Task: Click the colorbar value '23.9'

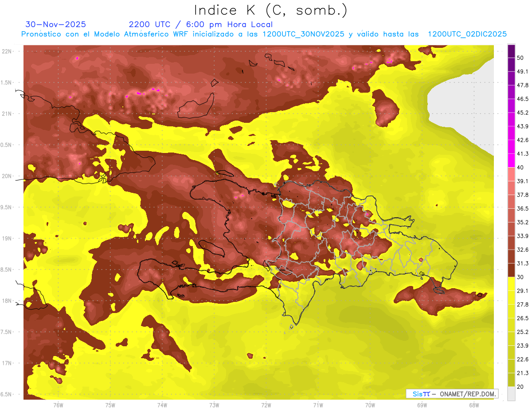Action: (x=523, y=345)
